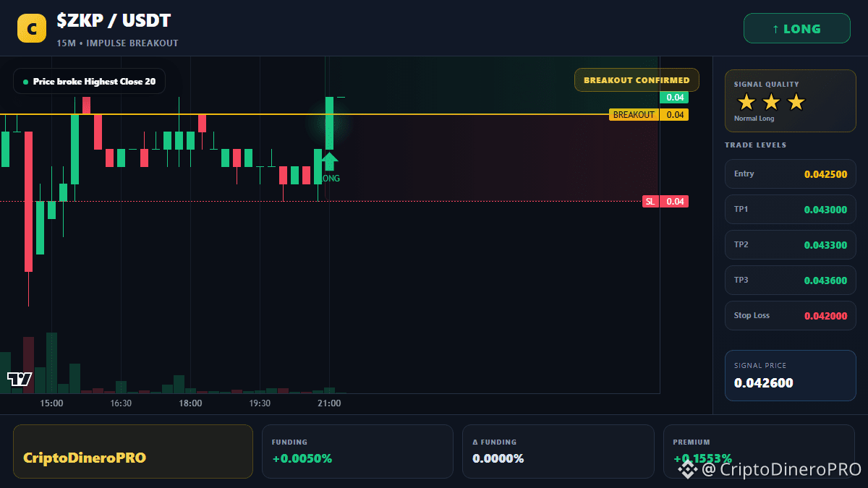The height and width of the screenshot is (488, 868).
Task: Click the 21:00 time axis label
Action: (329, 403)
